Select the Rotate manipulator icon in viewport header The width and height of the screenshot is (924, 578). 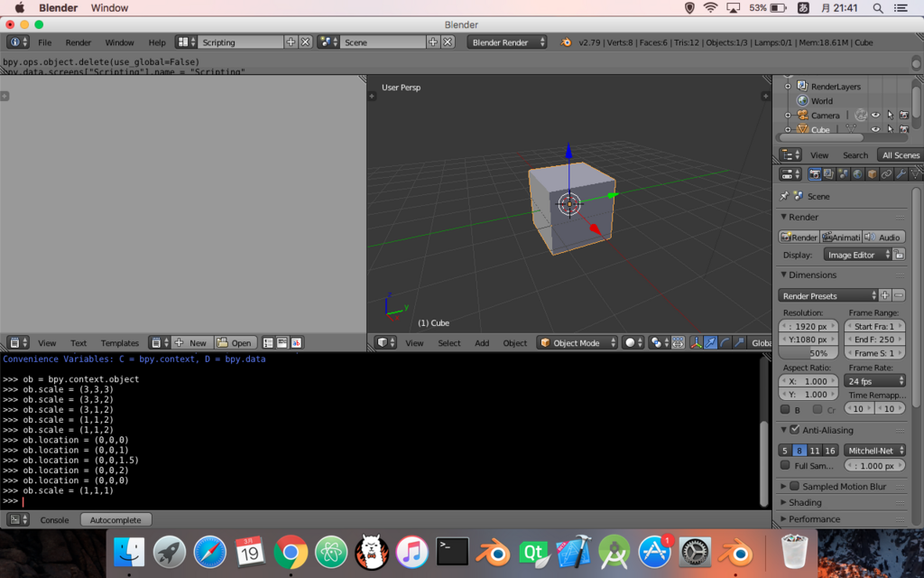[x=725, y=343]
